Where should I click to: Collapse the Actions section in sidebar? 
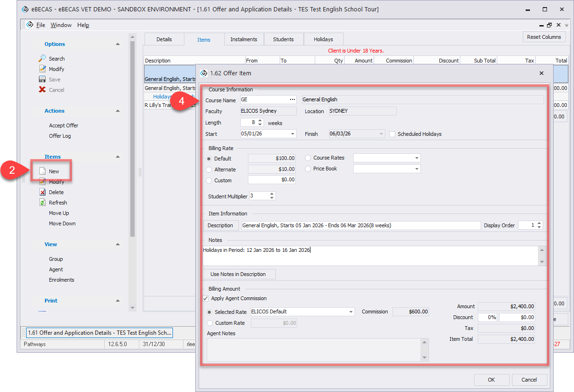coord(118,111)
